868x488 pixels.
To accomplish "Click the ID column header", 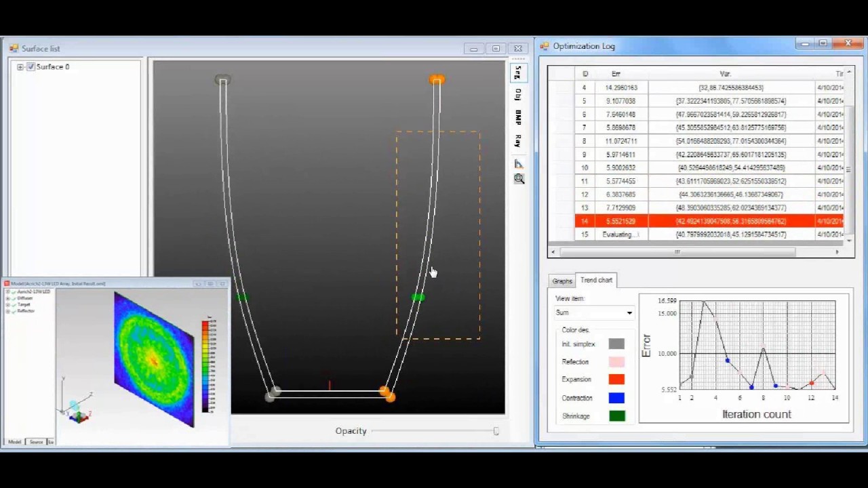I will coord(585,74).
